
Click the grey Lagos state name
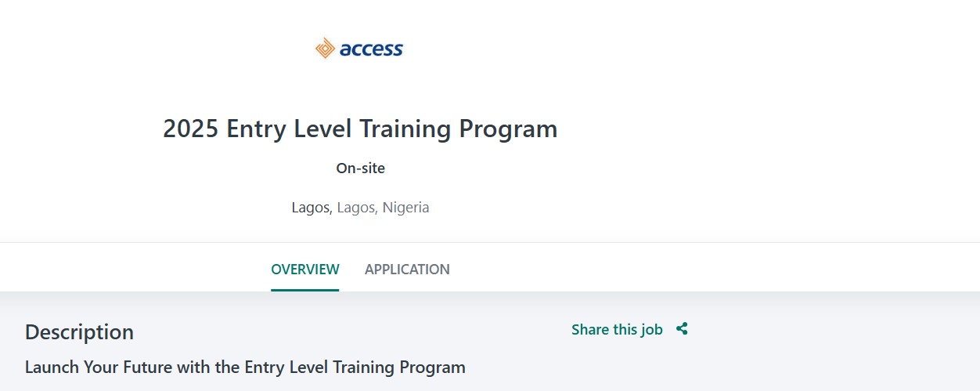point(357,208)
